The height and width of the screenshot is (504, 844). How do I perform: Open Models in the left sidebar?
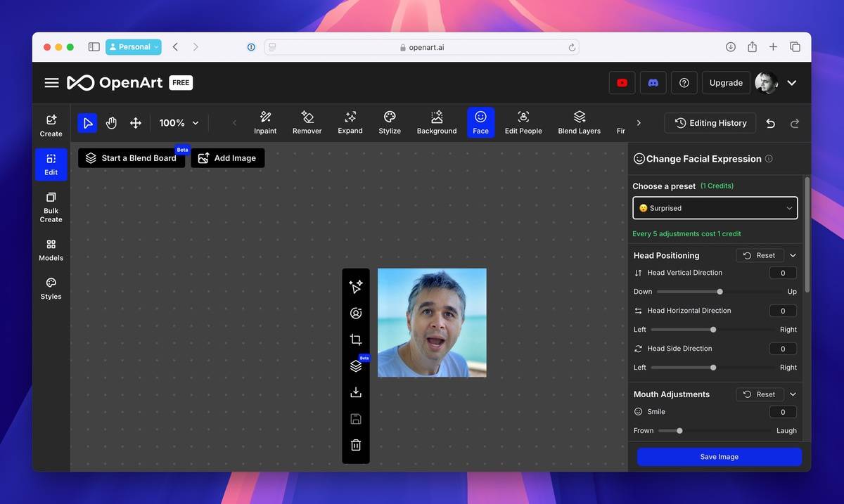point(51,250)
